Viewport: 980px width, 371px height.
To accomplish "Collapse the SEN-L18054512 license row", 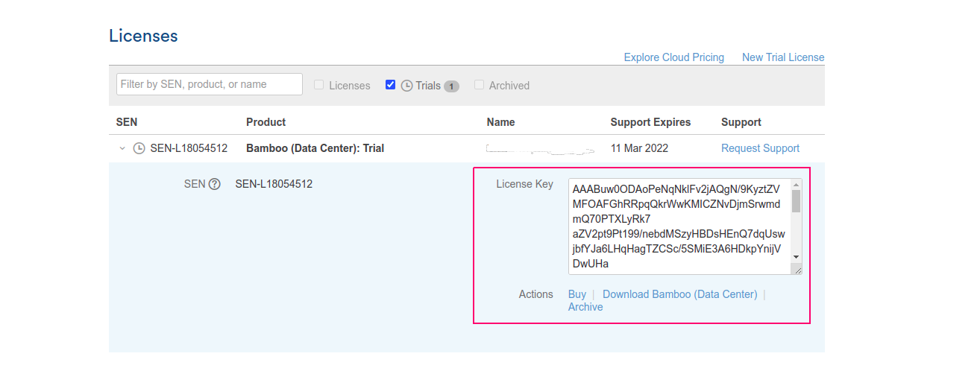I will tap(122, 148).
